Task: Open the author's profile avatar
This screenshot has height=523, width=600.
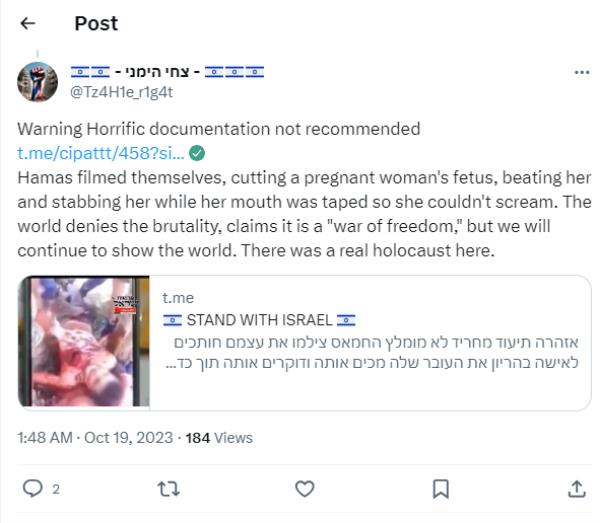Action: pos(37,82)
